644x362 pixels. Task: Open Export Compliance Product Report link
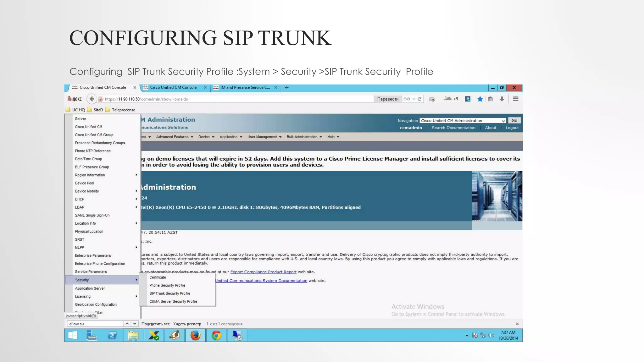(x=263, y=272)
